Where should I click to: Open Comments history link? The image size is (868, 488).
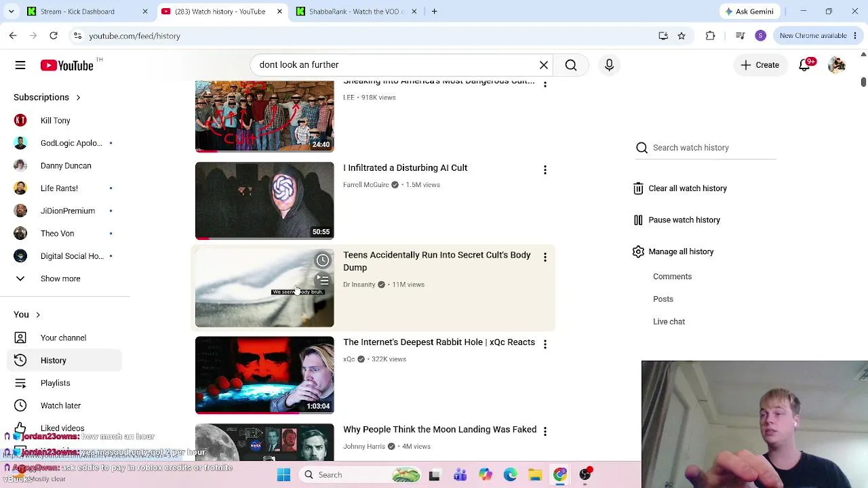pyautogui.click(x=673, y=277)
